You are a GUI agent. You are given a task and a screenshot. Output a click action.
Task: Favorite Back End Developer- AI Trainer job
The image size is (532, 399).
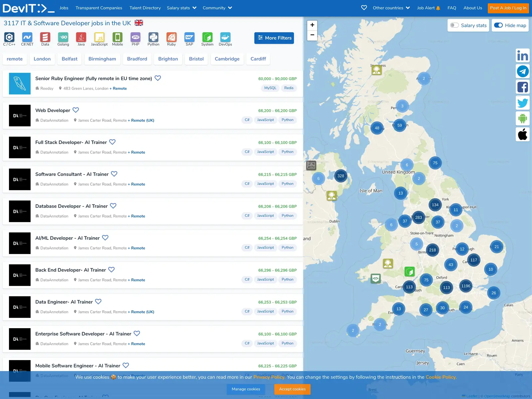pyautogui.click(x=111, y=270)
